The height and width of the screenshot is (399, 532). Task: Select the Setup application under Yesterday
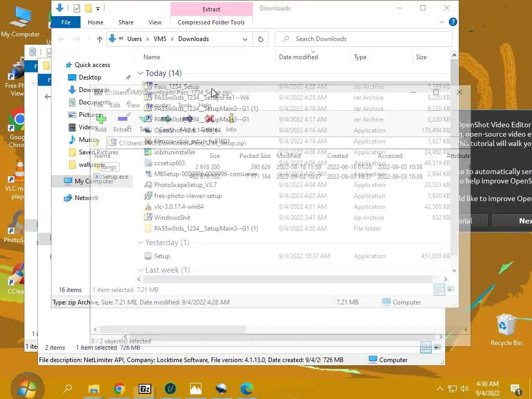tap(162, 256)
